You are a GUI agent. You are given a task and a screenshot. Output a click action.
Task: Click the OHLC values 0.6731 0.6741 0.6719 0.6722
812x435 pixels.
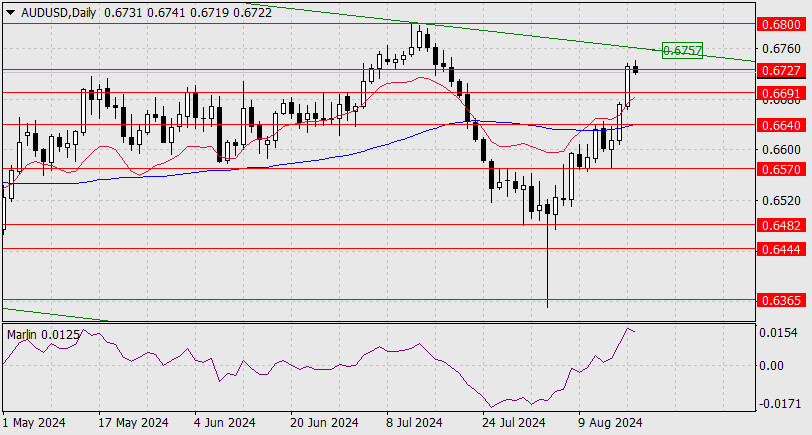pyautogui.click(x=188, y=13)
